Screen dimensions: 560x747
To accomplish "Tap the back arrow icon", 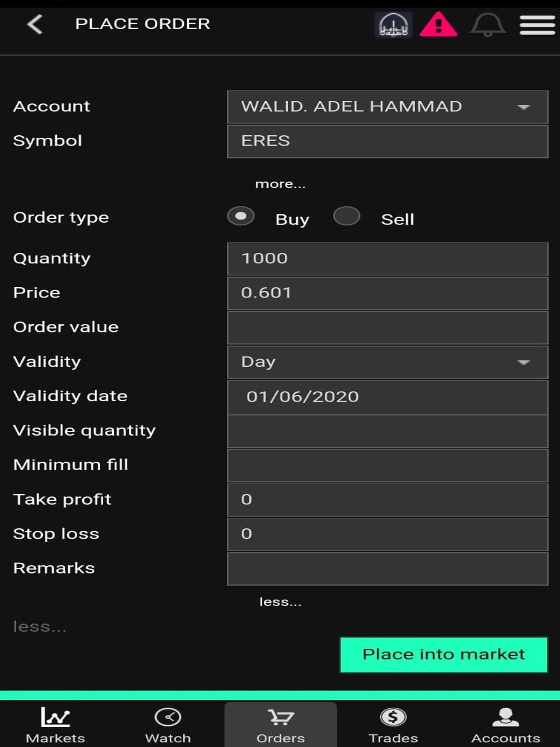I will [x=35, y=24].
